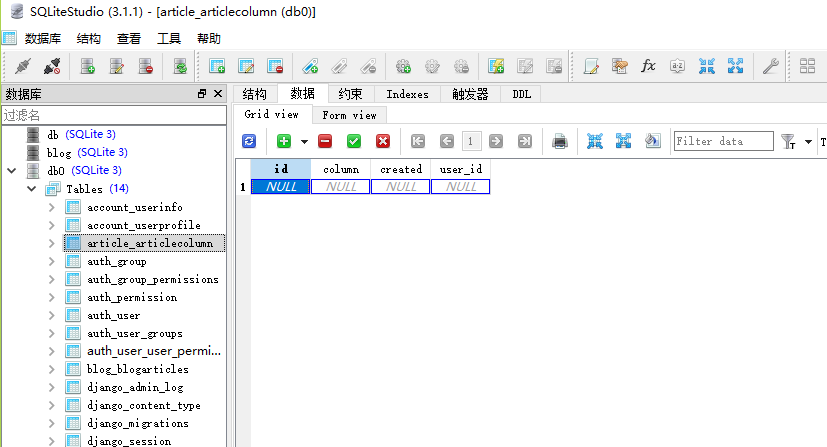
Task: Select the django_session table
Action: pos(129,441)
